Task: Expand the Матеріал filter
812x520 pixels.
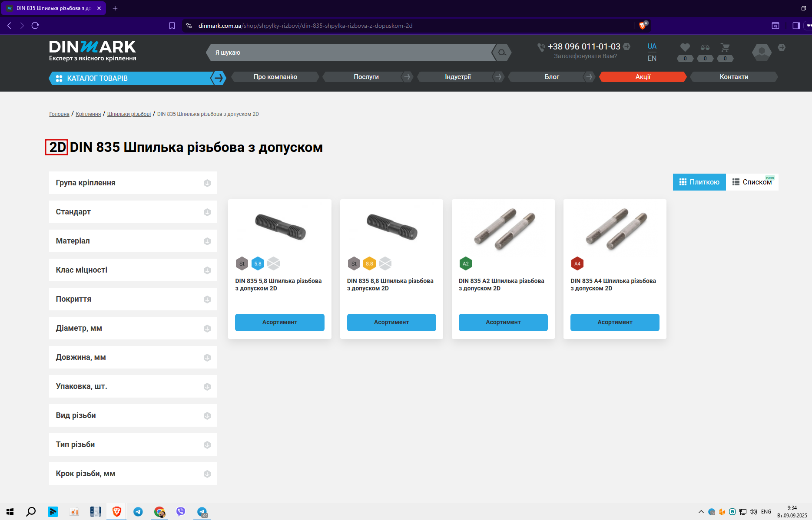Action: pyautogui.click(x=133, y=241)
